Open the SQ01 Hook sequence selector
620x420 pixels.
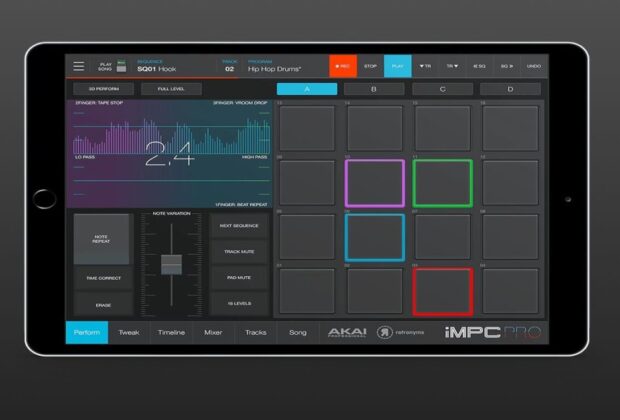[x=157, y=66]
